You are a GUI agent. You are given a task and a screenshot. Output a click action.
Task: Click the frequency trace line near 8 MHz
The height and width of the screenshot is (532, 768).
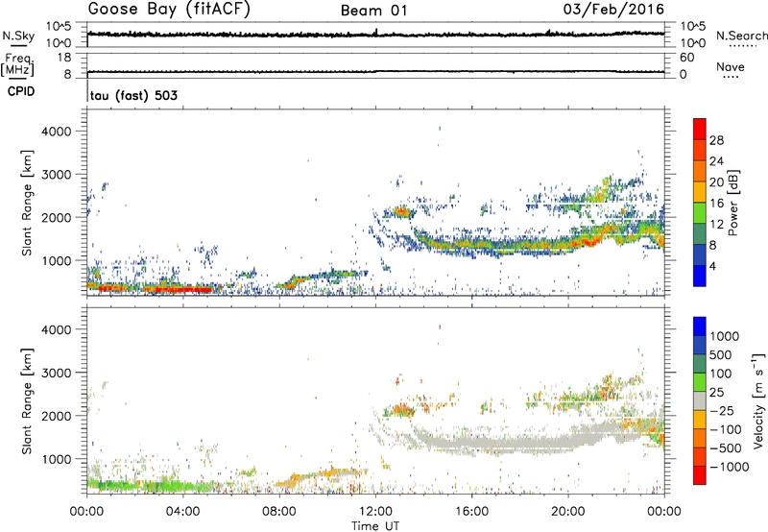[375, 72]
